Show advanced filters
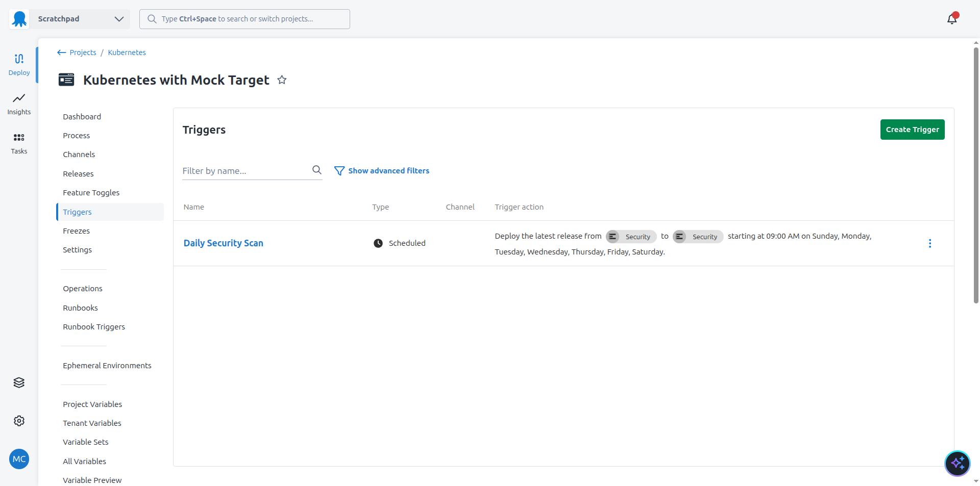The image size is (980, 486). click(382, 171)
